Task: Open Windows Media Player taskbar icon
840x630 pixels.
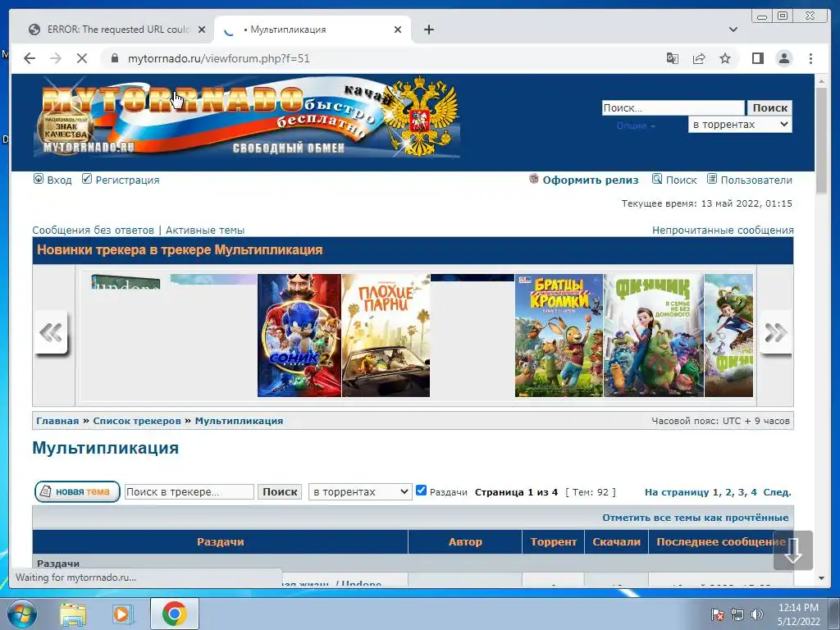Action: coord(123,614)
